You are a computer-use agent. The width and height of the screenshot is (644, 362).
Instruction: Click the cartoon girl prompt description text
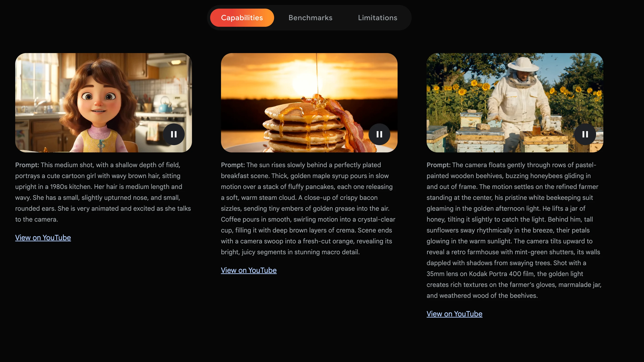tap(103, 192)
